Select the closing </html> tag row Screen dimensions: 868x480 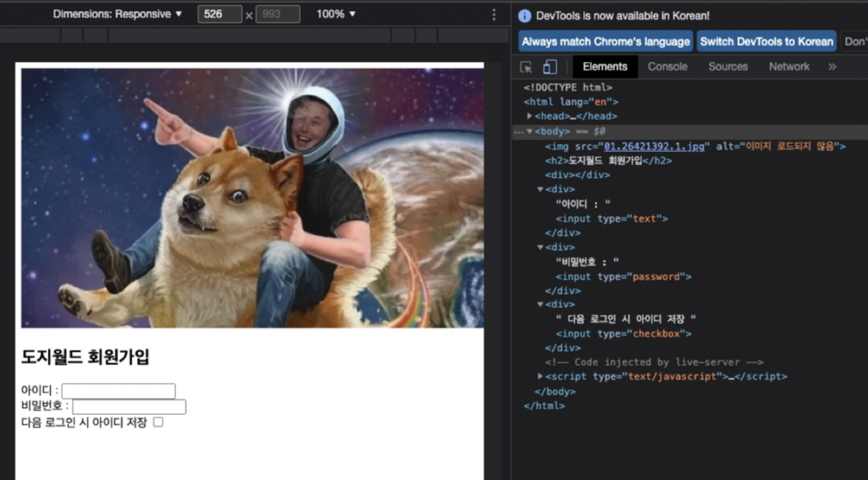point(544,406)
